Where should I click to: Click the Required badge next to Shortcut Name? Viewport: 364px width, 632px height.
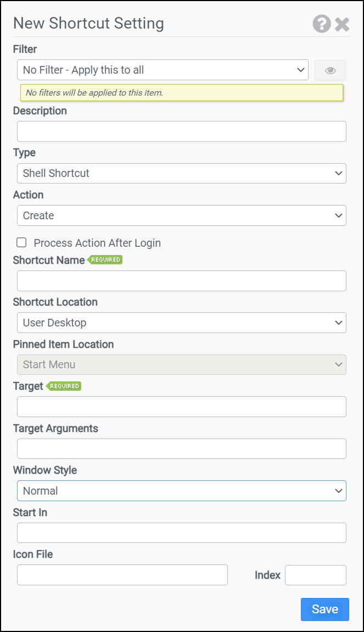tap(105, 260)
